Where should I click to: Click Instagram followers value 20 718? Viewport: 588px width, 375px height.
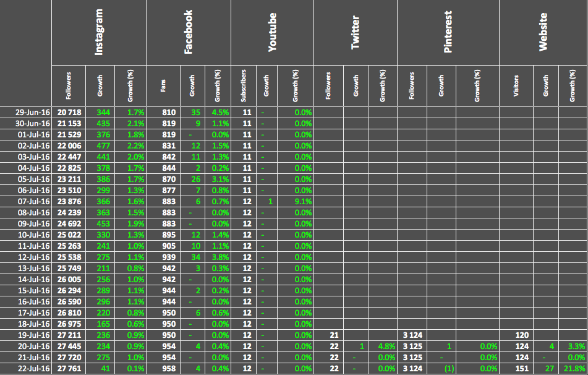coord(69,112)
